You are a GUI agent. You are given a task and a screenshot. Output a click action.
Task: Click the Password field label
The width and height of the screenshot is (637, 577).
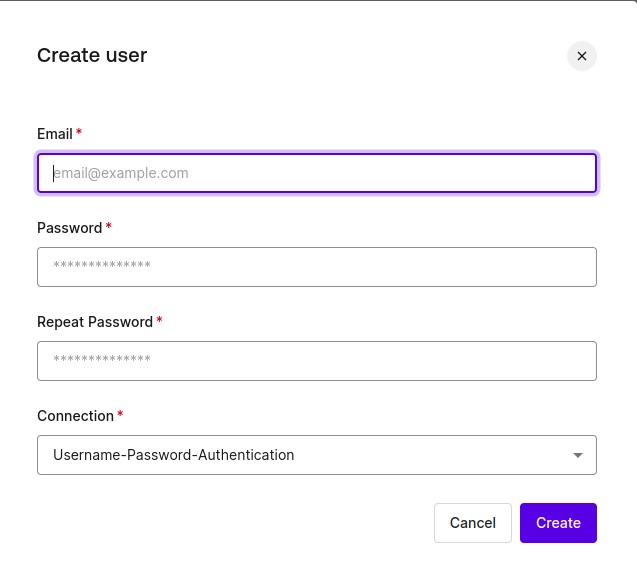(69, 228)
